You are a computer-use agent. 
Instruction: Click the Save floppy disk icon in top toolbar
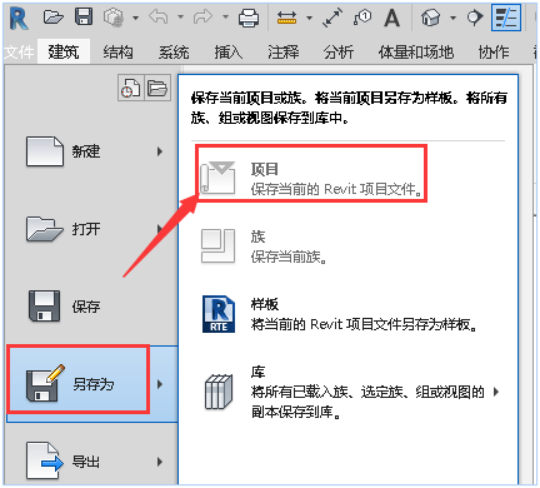(84, 17)
